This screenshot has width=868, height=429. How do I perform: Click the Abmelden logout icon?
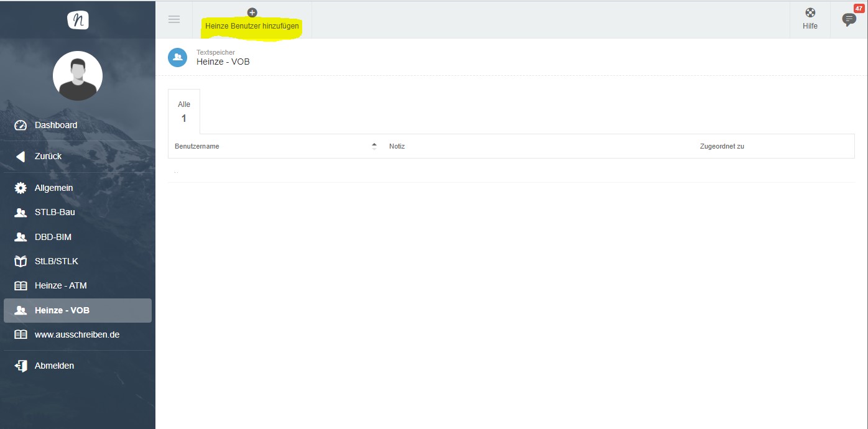tap(21, 366)
